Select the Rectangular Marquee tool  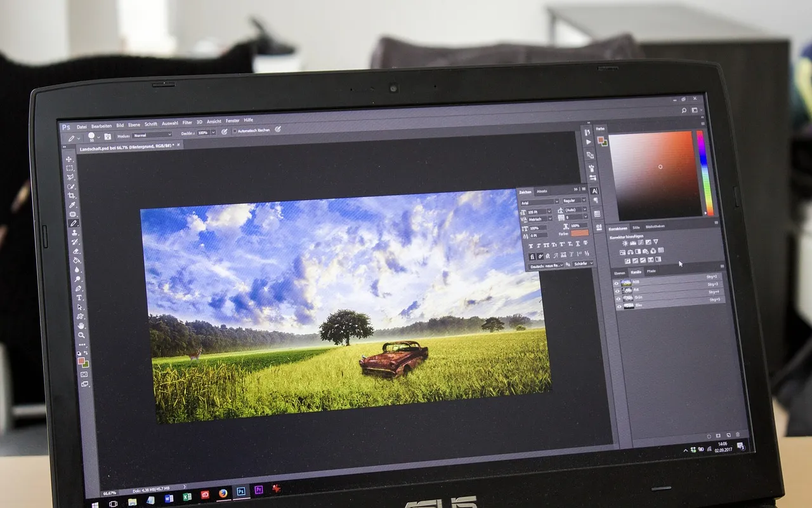point(69,168)
